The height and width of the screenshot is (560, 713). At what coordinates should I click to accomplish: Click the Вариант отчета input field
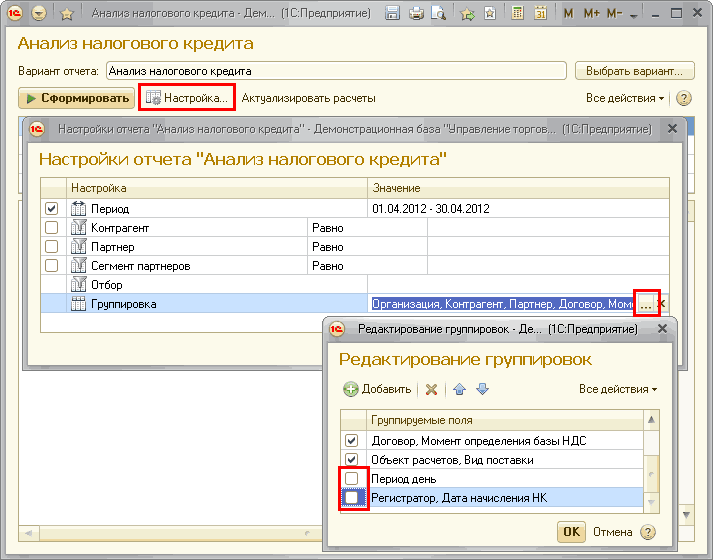point(336,71)
